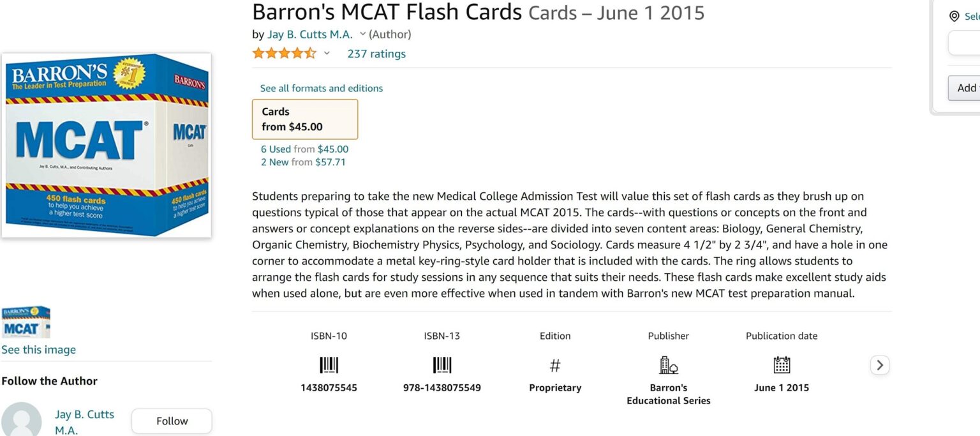View 2 New from $57.71 offers

[303, 162]
